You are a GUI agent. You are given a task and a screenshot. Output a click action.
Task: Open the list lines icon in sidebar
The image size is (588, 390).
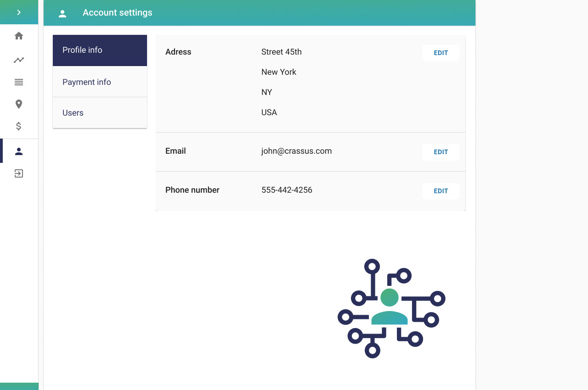coord(19,82)
